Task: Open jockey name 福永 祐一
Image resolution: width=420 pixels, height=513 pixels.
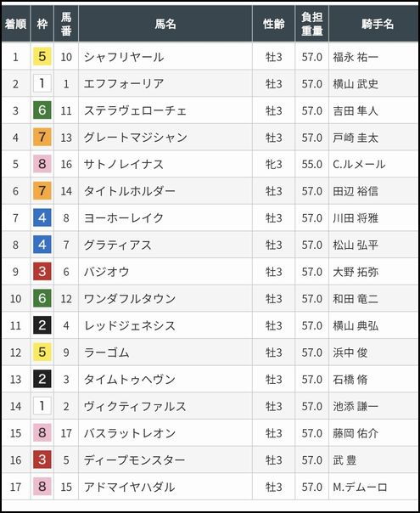Action: click(x=356, y=57)
